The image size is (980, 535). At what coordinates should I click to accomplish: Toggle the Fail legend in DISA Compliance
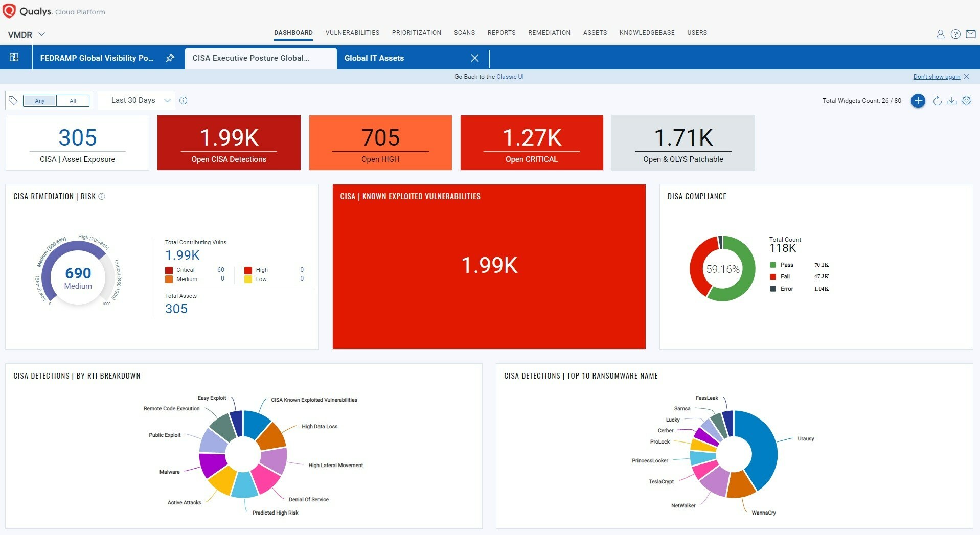click(785, 277)
